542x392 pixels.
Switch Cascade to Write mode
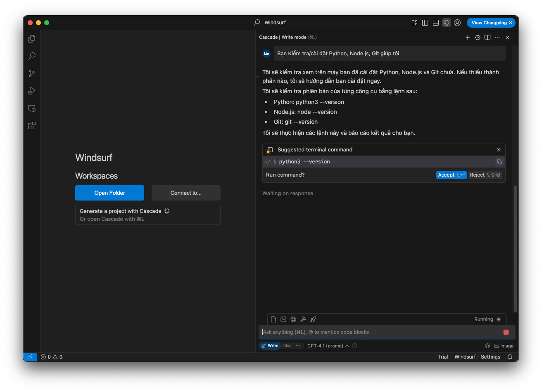tap(270, 346)
